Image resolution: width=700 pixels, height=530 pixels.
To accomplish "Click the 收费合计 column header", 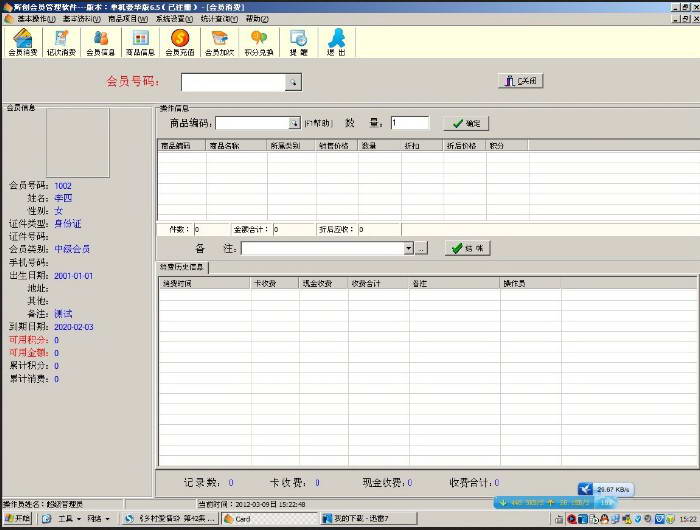I will [x=379, y=283].
